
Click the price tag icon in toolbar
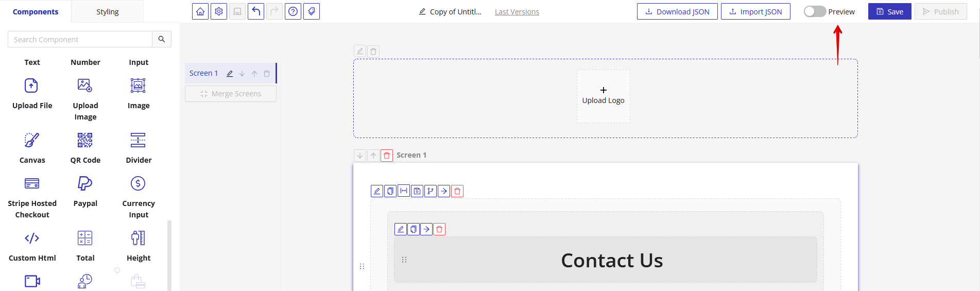tap(312, 11)
